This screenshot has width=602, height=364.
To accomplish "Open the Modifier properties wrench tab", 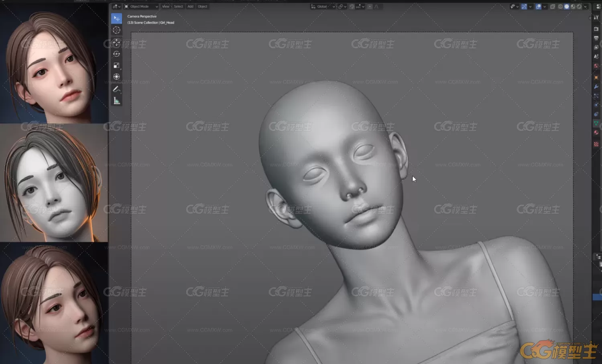I will point(596,87).
